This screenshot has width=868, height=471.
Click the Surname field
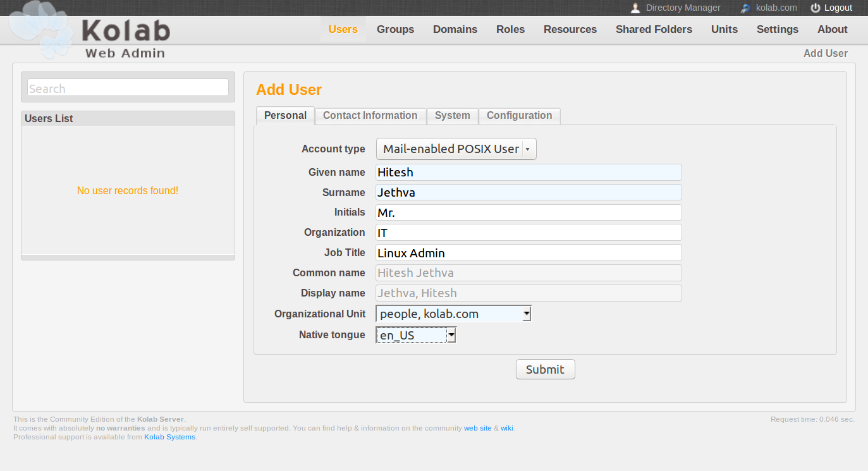529,192
